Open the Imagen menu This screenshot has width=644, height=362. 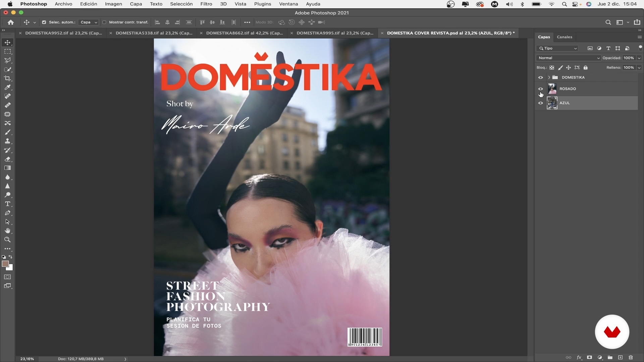coord(113,4)
